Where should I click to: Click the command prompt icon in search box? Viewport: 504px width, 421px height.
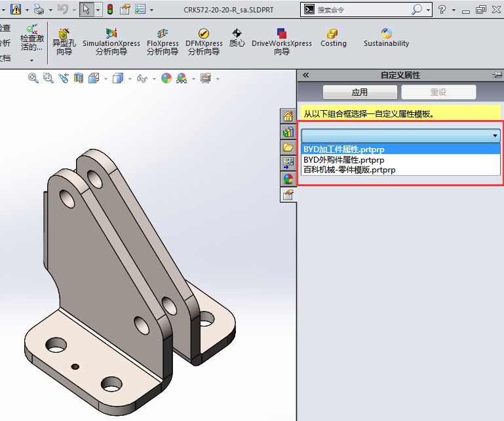[309, 9]
